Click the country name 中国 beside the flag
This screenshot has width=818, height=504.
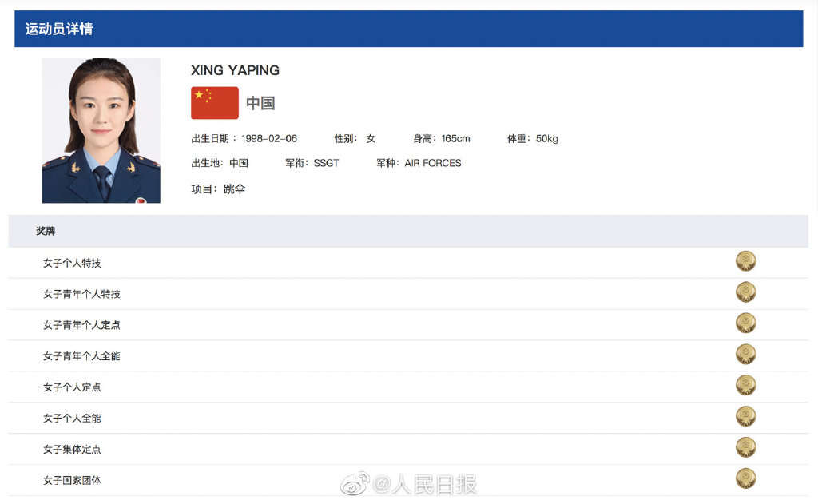click(260, 103)
